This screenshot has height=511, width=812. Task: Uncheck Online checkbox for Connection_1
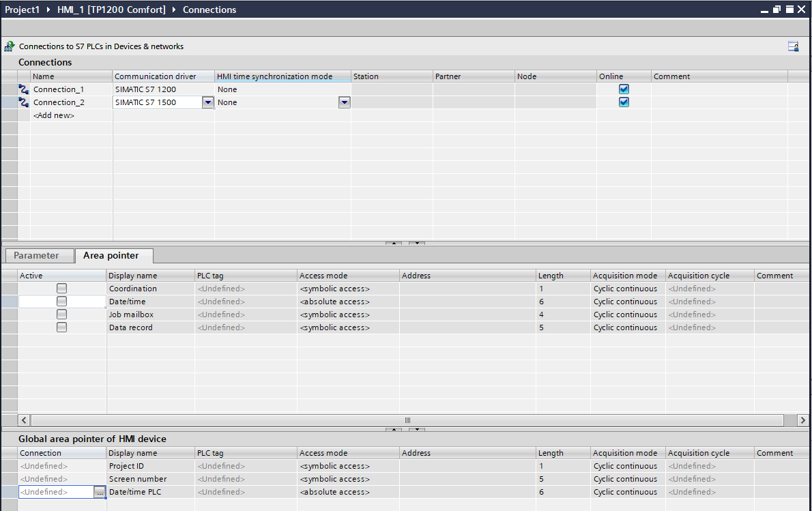coord(624,89)
